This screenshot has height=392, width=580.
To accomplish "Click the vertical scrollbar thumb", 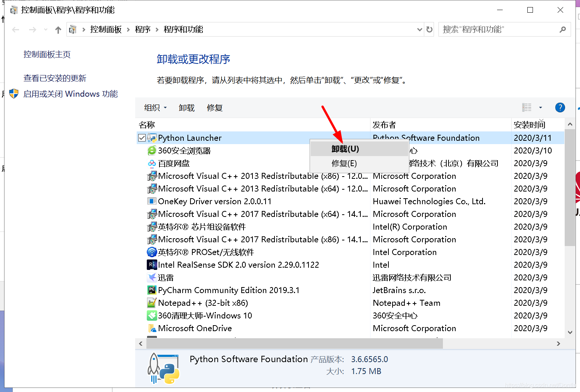I will (x=570, y=187).
